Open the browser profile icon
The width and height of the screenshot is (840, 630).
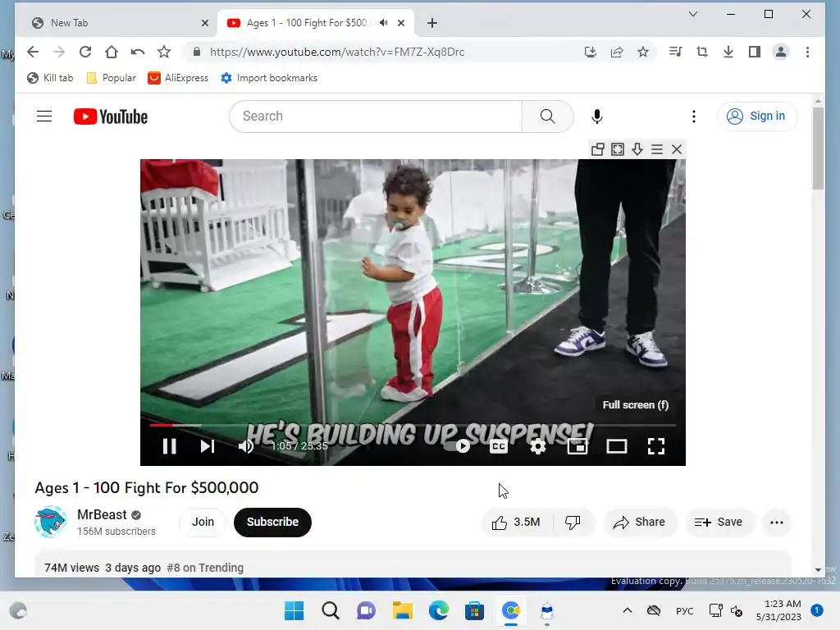pyautogui.click(x=781, y=52)
